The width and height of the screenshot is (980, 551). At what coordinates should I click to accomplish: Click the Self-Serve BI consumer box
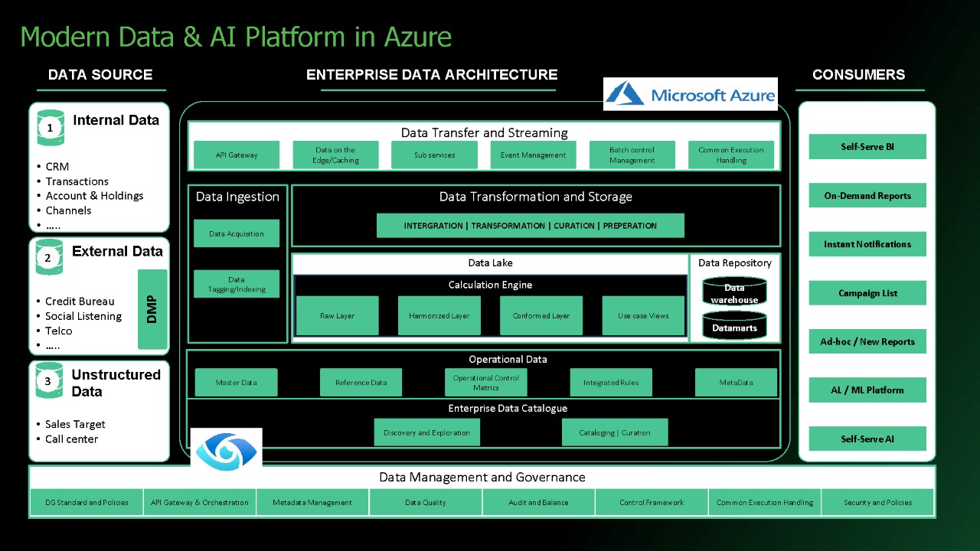coord(867,147)
